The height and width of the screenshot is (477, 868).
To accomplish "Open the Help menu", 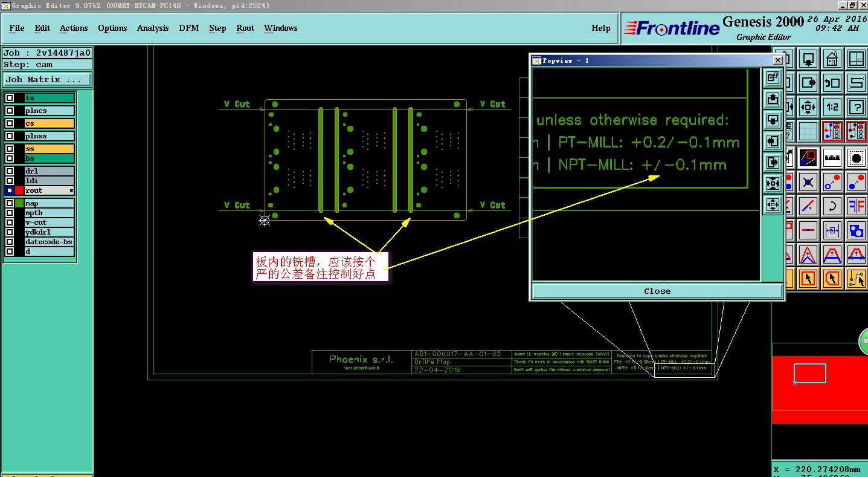I will [x=600, y=28].
